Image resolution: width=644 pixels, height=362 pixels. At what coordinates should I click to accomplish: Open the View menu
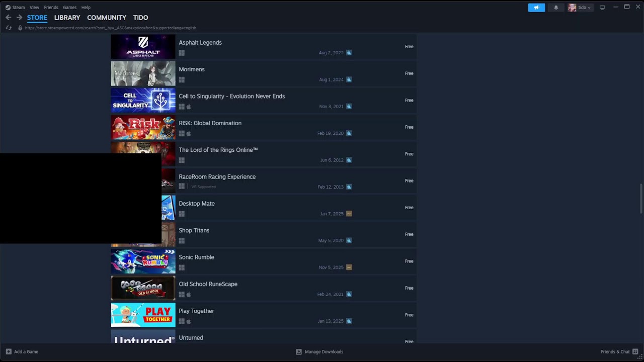click(34, 8)
